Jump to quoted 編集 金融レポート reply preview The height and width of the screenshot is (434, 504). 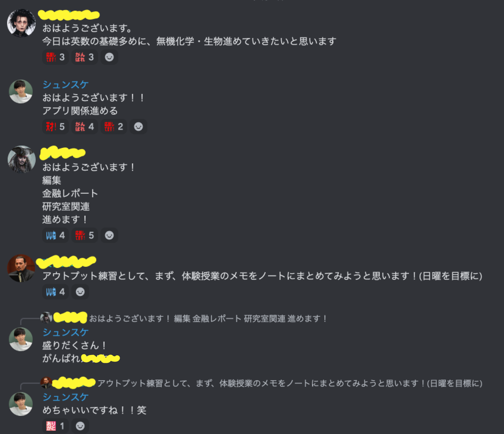[x=208, y=318]
